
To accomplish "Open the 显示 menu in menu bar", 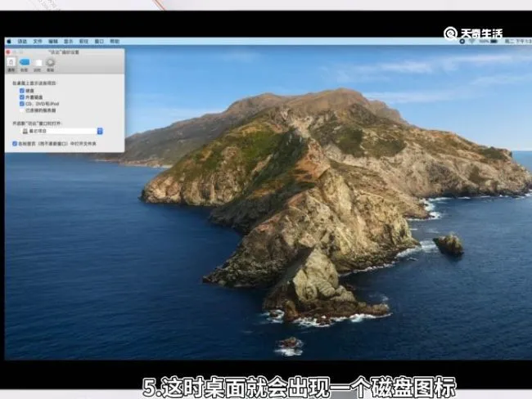I will [69, 42].
